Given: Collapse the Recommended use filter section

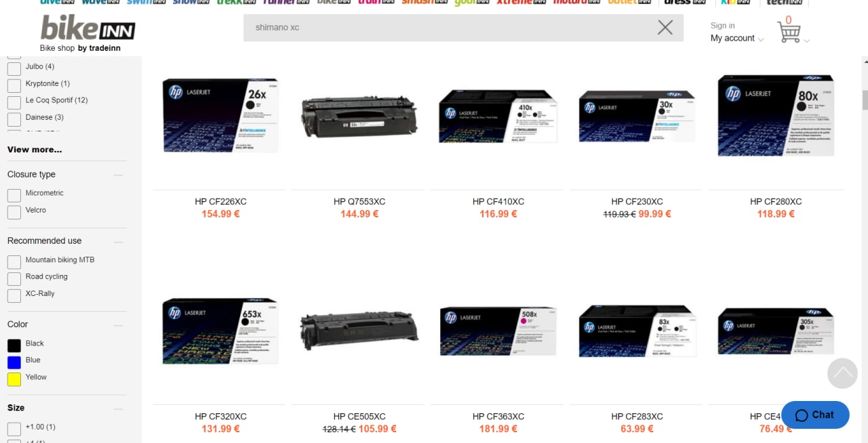Looking at the screenshot, I should (x=119, y=241).
